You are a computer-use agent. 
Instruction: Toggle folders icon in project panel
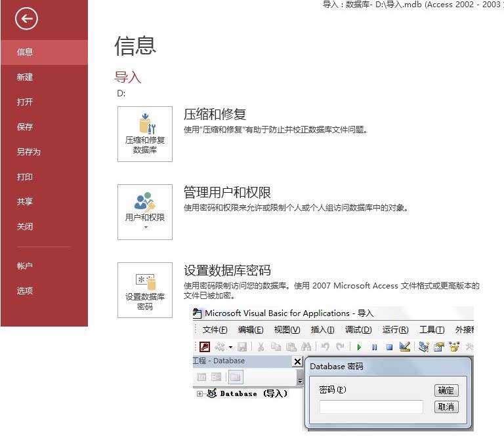point(236,377)
